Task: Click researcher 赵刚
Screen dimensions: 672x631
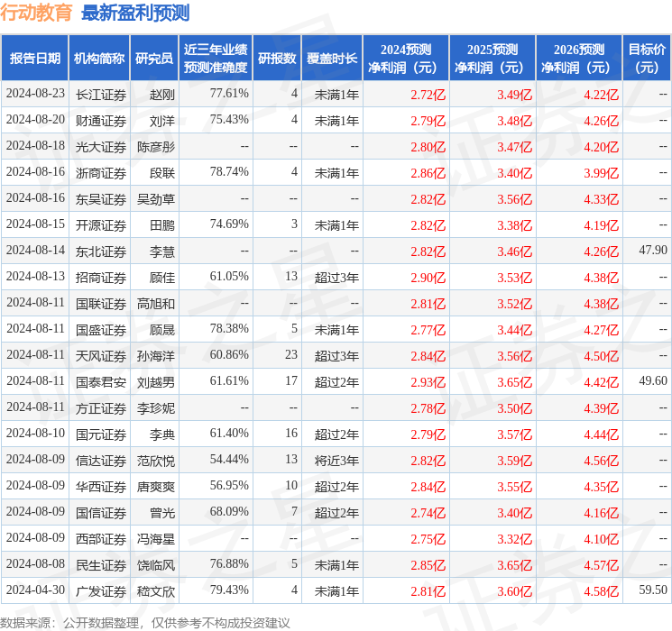Action: [x=162, y=95]
